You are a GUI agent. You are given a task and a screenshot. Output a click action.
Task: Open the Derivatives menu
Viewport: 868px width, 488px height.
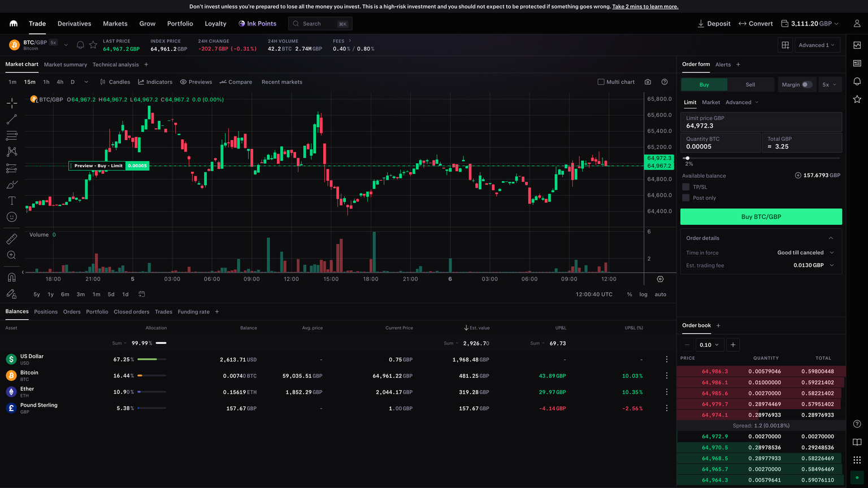click(74, 24)
